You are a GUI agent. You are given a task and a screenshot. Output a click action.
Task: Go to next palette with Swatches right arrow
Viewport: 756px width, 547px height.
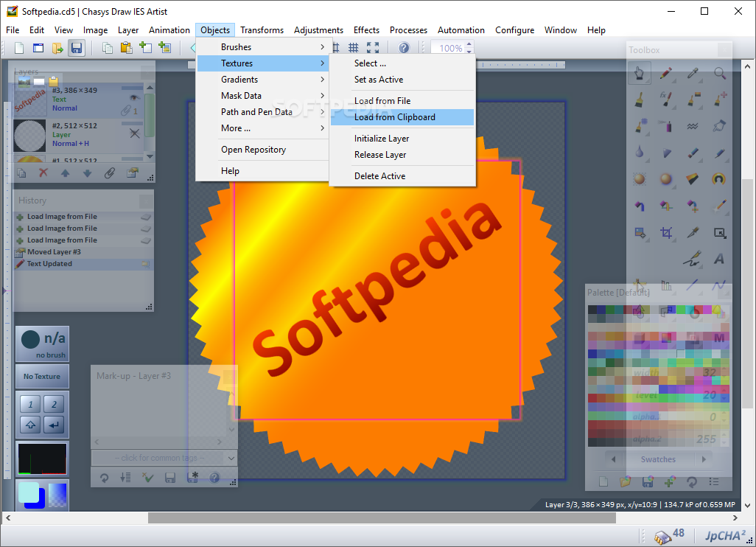pyautogui.click(x=704, y=459)
